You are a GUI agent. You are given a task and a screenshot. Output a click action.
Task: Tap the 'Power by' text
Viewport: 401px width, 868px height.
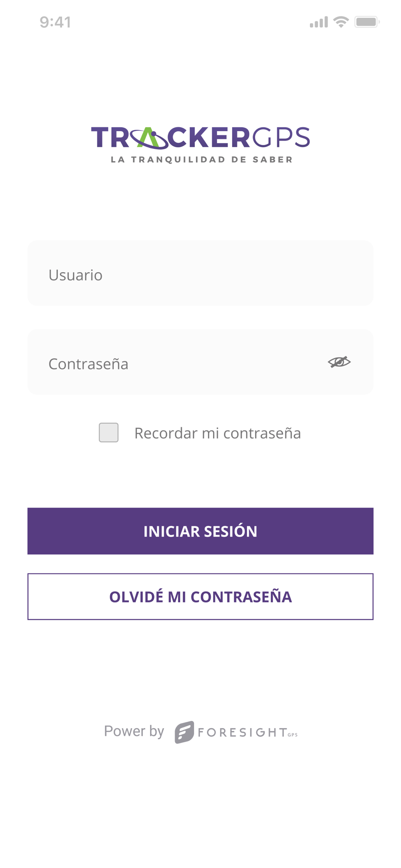tap(134, 731)
